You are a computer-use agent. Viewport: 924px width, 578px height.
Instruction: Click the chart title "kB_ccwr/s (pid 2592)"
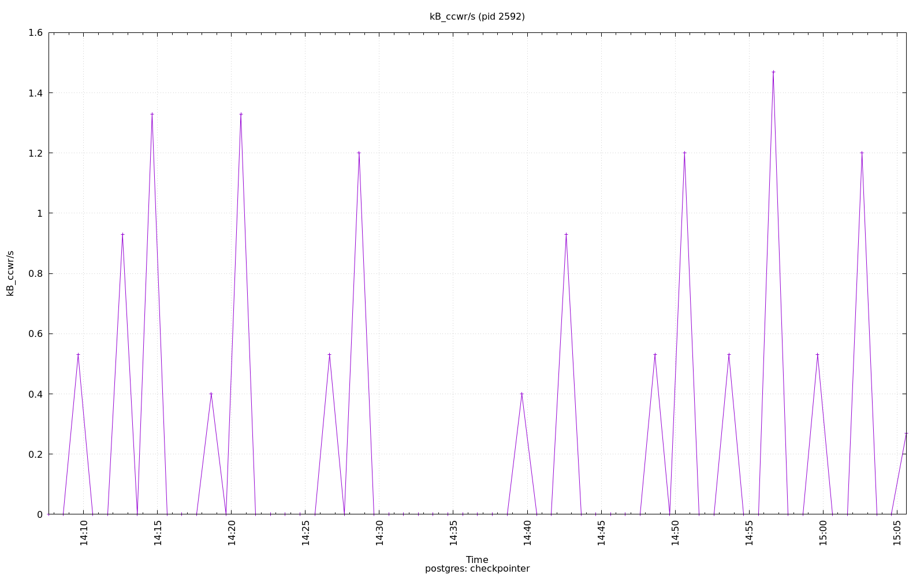coord(477,17)
